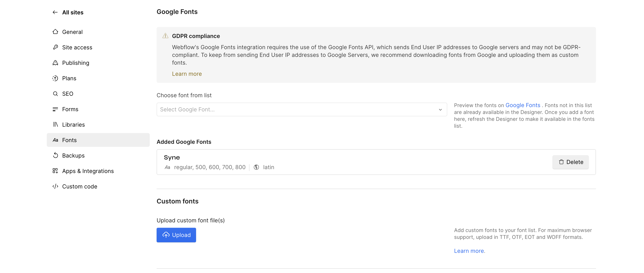This screenshot has height=273, width=644.
Task: Click the back arrow beside All sites
Action: pos(55,12)
